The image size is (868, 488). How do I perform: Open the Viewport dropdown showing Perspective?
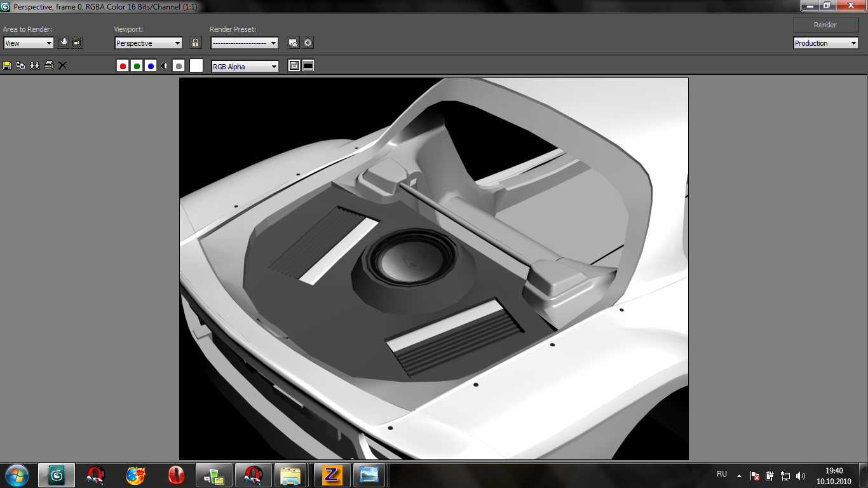[149, 43]
